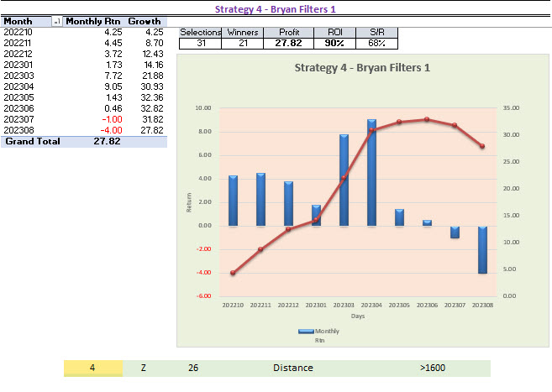This screenshot has width=552, height=392.
Task: Click the Profit value 27.82 in summary
Action: [x=285, y=43]
